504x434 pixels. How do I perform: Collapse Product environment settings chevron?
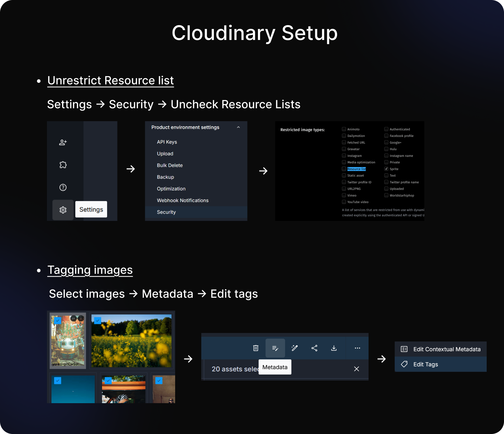[238, 127]
